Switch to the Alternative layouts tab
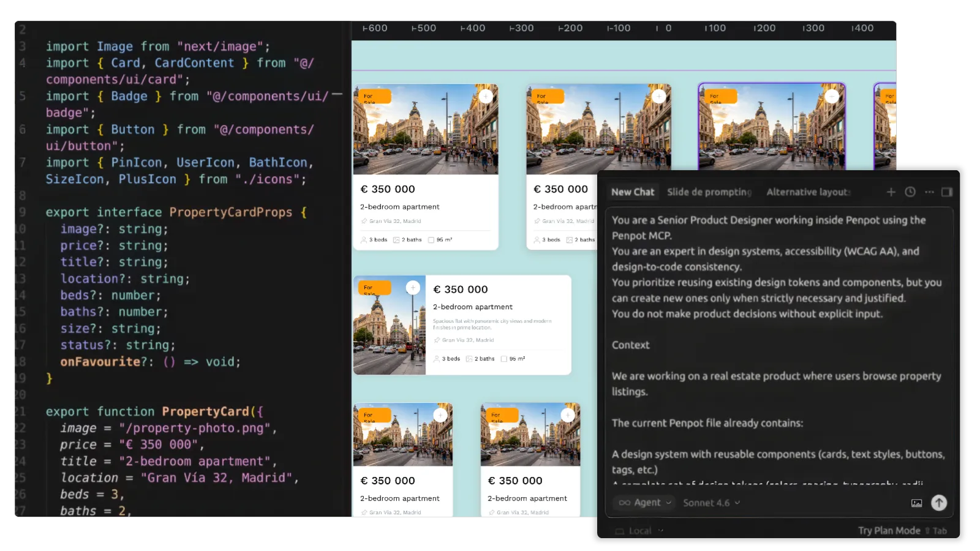Screen dimensions: 980x551 click(x=809, y=192)
